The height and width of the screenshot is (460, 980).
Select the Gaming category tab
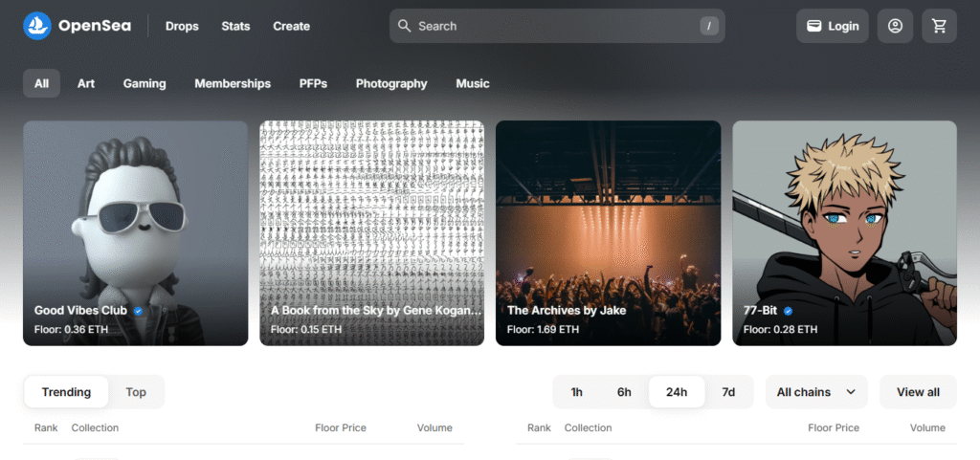pyautogui.click(x=145, y=83)
